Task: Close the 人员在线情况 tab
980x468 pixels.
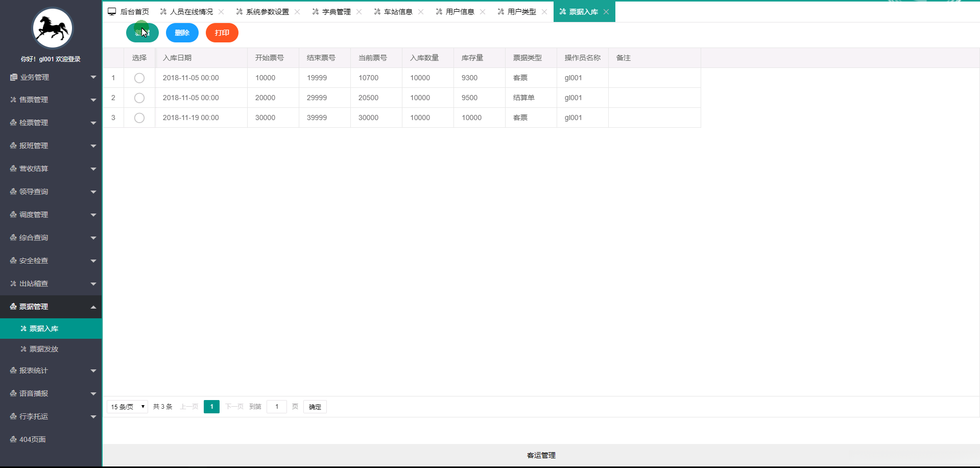Action: click(221, 12)
